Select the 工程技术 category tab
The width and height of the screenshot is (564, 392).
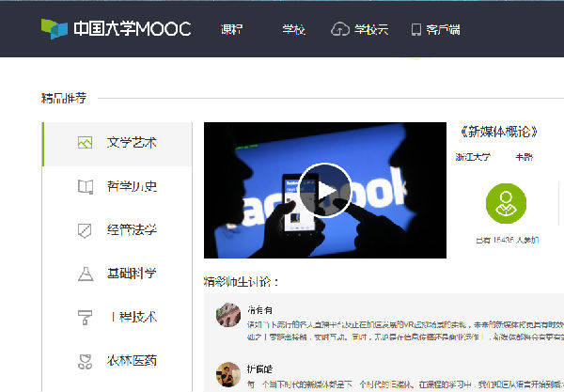point(117,317)
